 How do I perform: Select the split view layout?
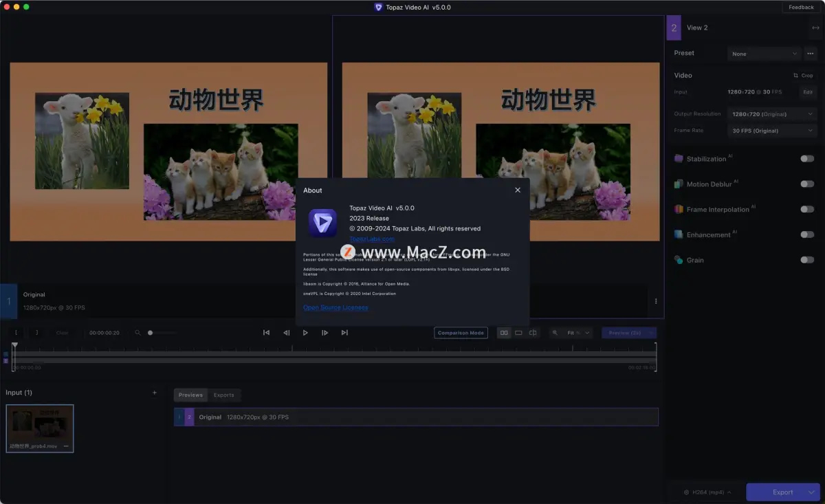pyautogui.click(x=533, y=333)
